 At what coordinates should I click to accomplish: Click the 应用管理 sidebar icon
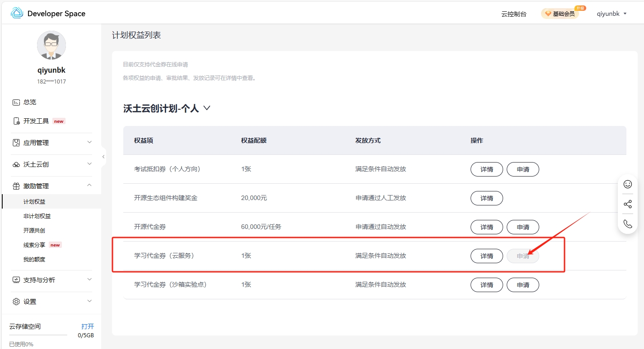click(x=16, y=143)
